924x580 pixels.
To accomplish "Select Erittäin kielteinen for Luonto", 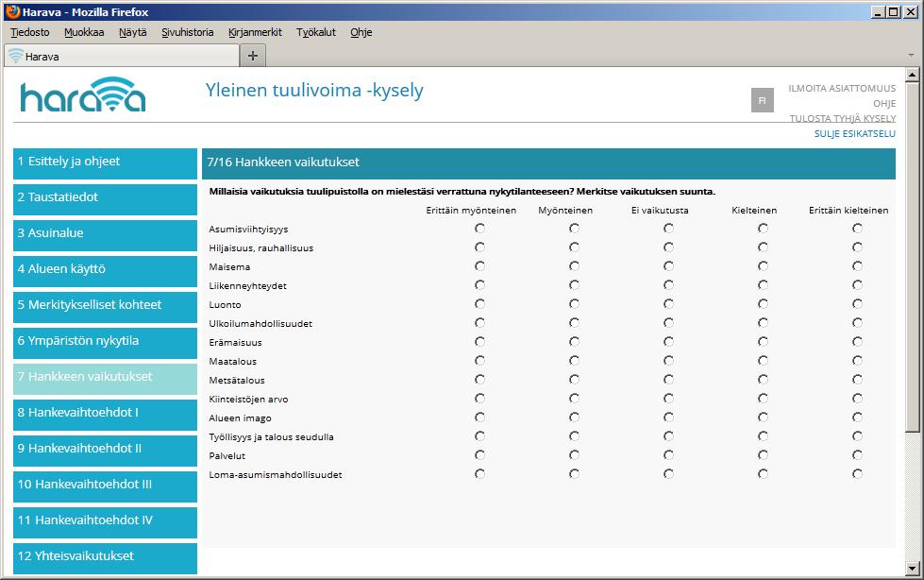I will tap(857, 304).
